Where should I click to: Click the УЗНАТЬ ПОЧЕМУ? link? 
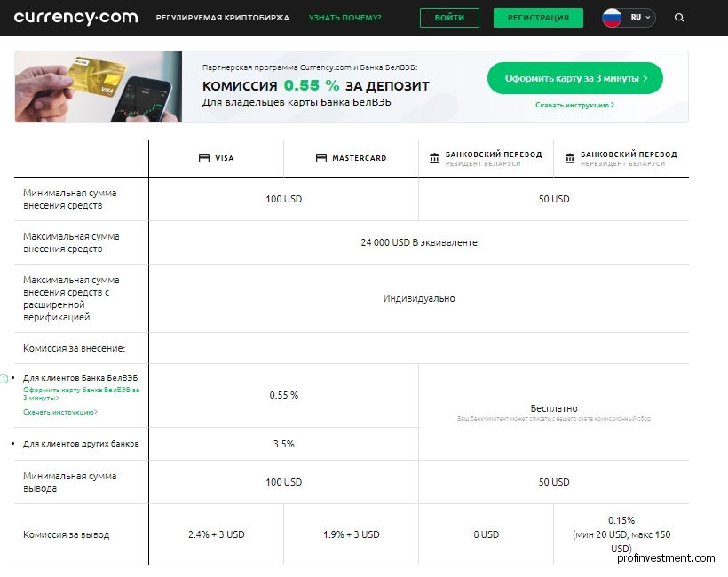point(345,18)
